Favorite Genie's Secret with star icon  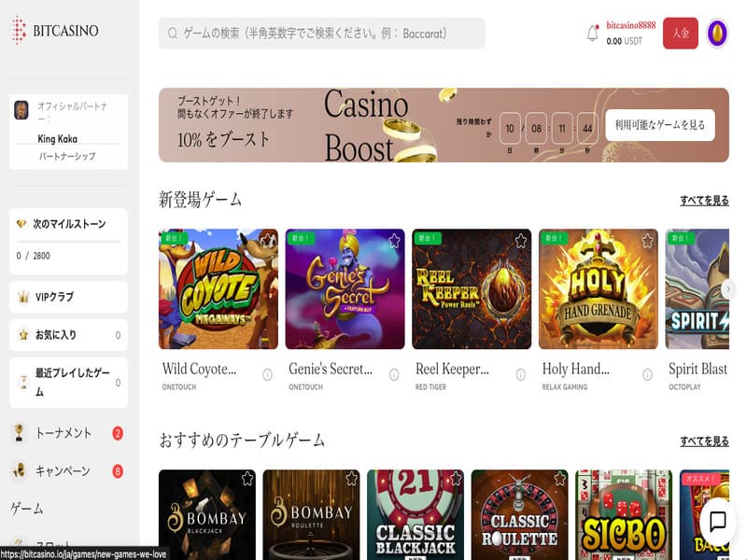393,241
